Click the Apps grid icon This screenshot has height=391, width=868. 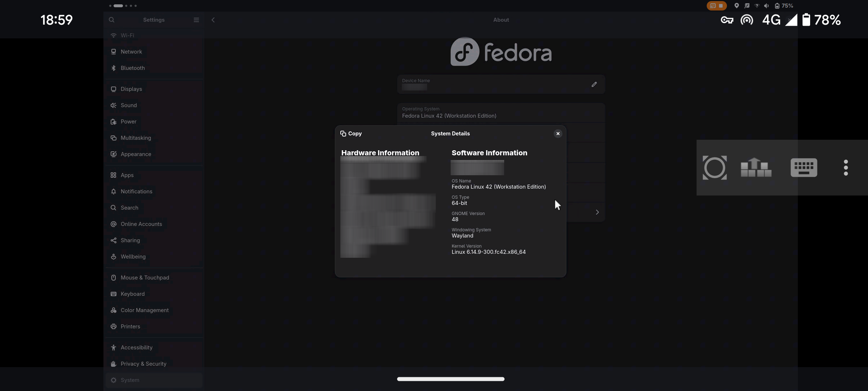(x=114, y=175)
